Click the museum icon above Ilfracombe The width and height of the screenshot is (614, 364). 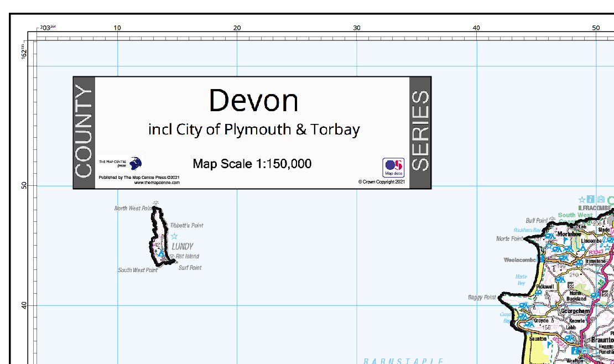click(x=601, y=200)
